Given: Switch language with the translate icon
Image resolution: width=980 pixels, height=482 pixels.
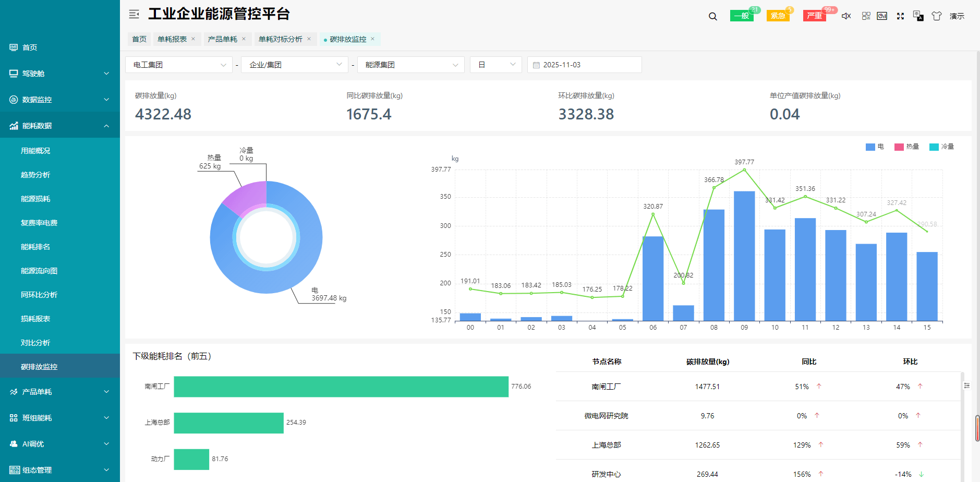Looking at the screenshot, I should coord(918,16).
